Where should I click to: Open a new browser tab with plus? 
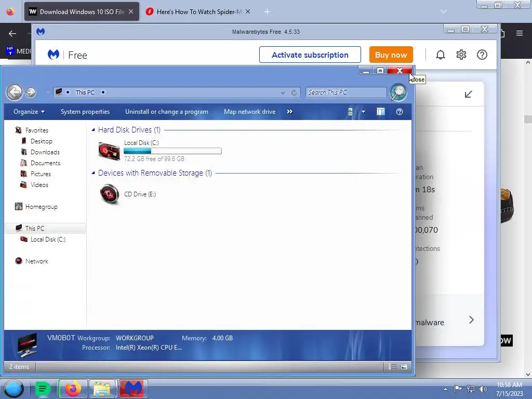coord(268,12)
